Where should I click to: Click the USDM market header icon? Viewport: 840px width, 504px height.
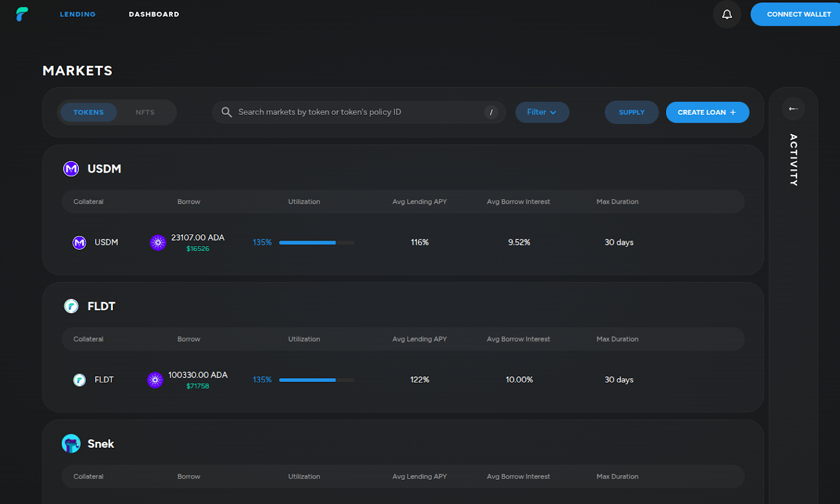click(71, 168)
